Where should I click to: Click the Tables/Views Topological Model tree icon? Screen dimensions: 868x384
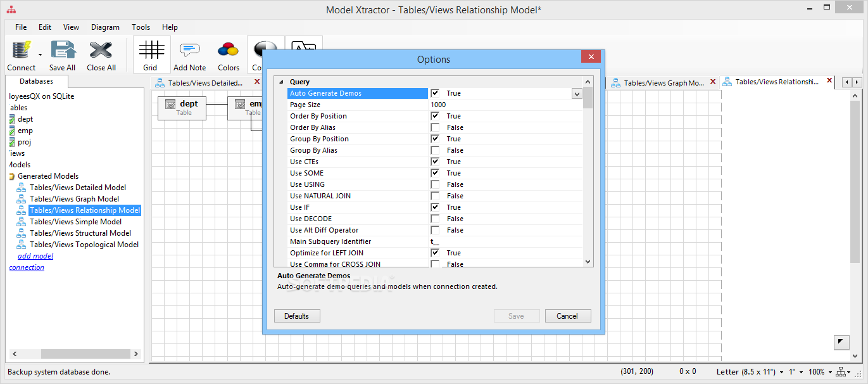point(22,245)
